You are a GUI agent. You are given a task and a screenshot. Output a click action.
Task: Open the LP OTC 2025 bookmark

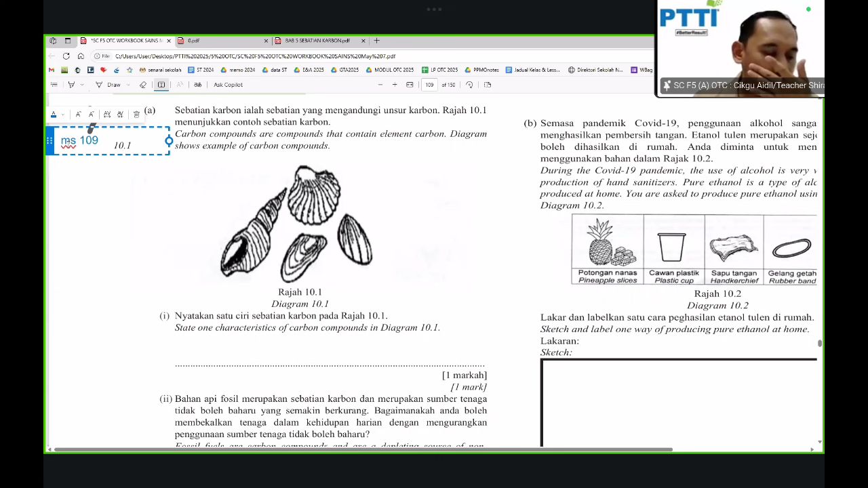pyautogui.click(x=439, y=70)
